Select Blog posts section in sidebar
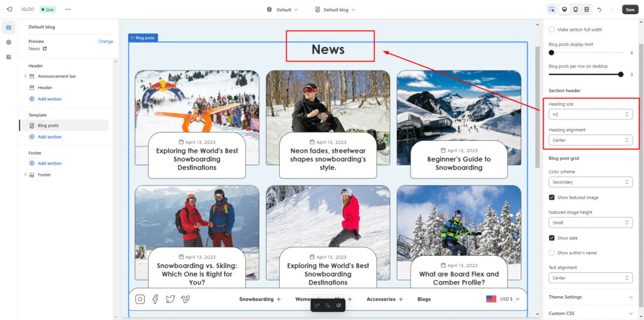Image resolution: width=644 pixels, height=320 pixels. [x=48, y=126]
